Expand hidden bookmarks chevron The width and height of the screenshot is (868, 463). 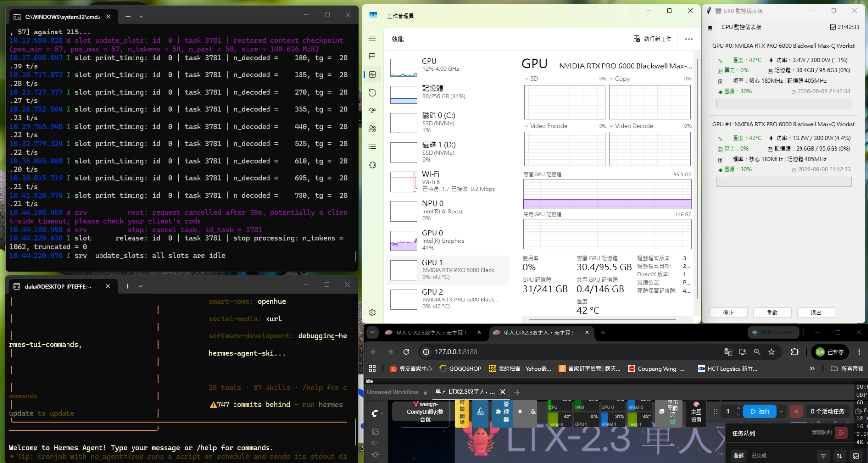click(812, 368)
